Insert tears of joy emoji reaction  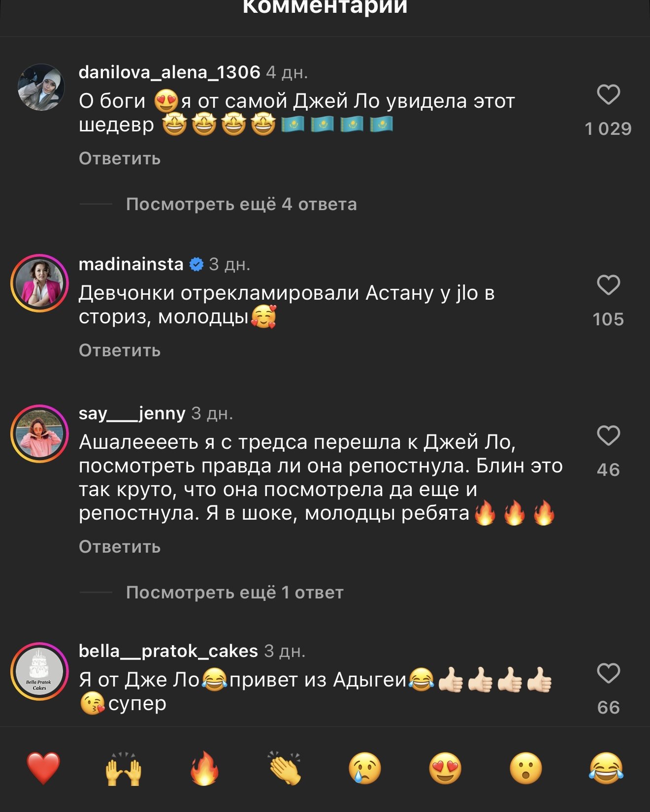(606, 768)
